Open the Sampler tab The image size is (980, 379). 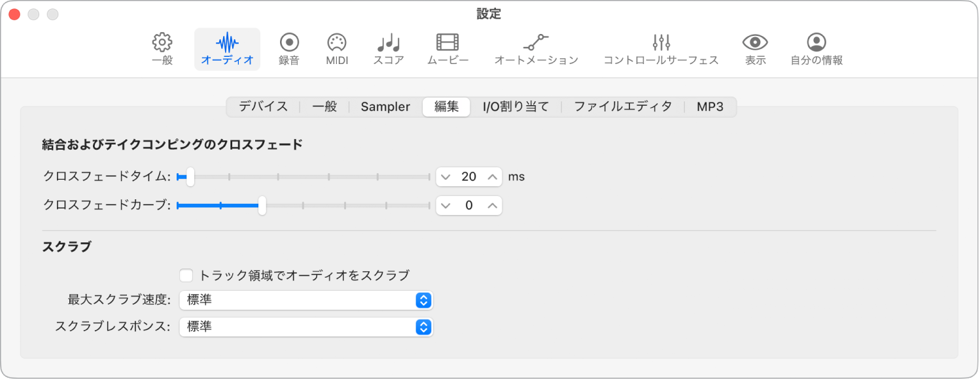[x=385, y=106]
